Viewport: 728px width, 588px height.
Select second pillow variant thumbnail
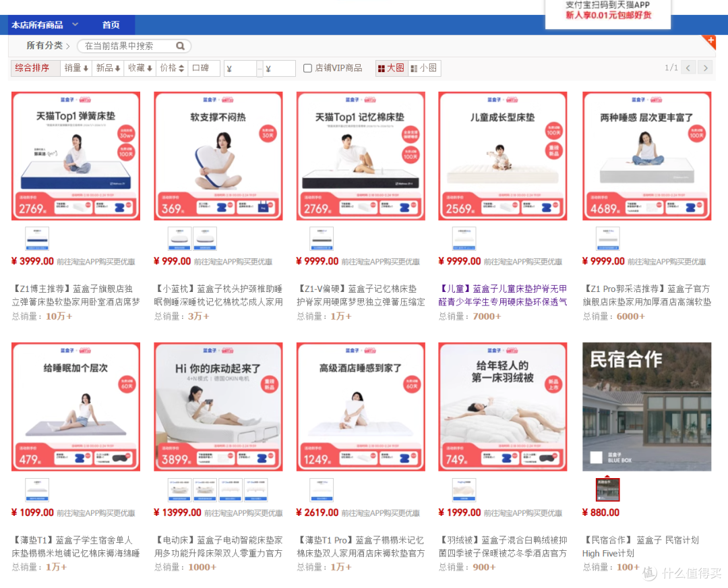pos(205,239)
